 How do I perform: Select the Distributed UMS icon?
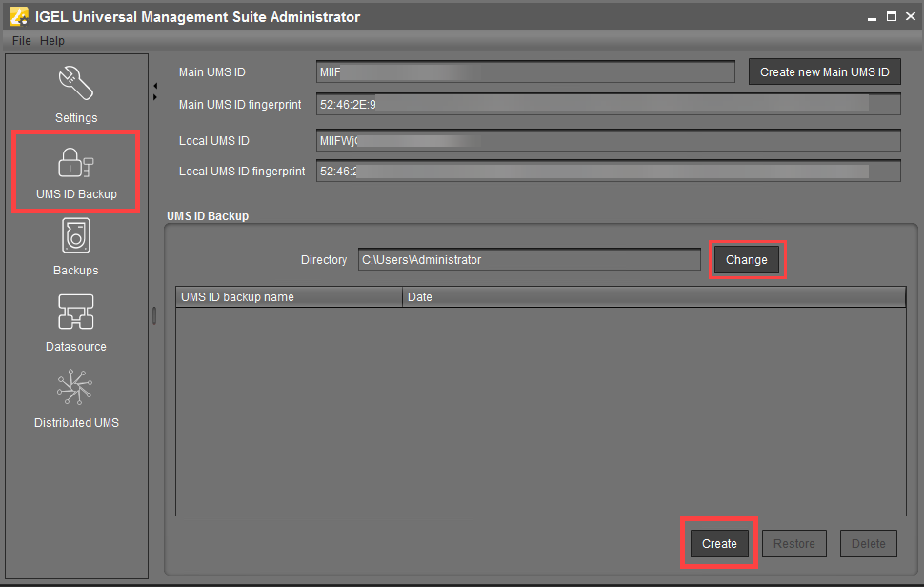(75, 390)
